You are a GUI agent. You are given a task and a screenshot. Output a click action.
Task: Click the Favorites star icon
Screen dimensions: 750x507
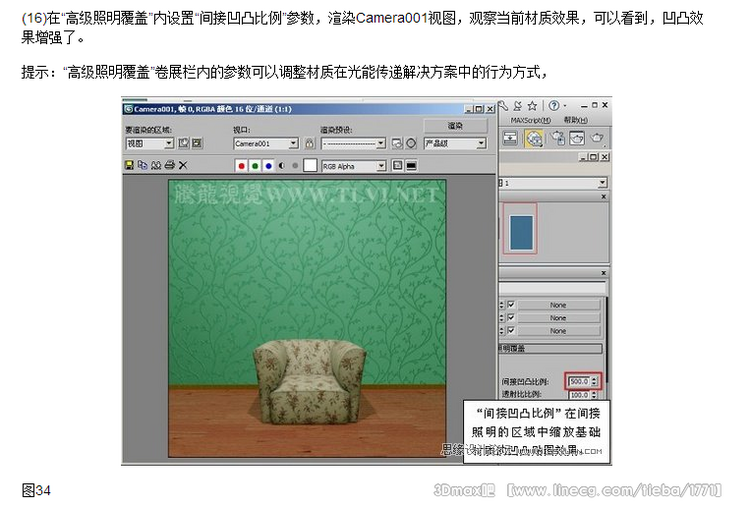click(532, 105)
